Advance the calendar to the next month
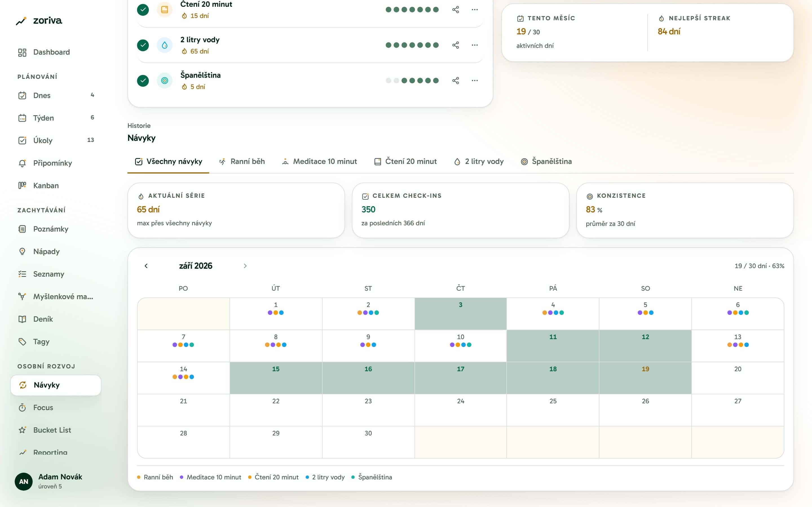 (245, 266)
